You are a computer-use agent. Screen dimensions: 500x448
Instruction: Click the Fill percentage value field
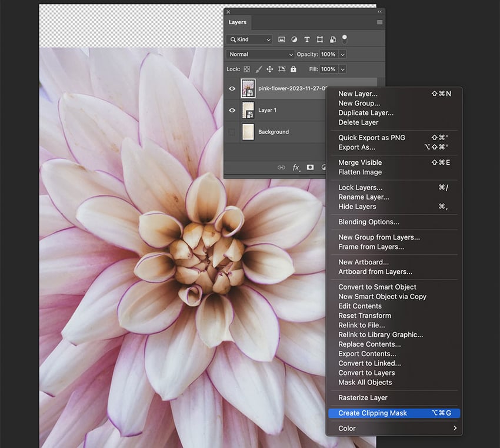[328, 69]
